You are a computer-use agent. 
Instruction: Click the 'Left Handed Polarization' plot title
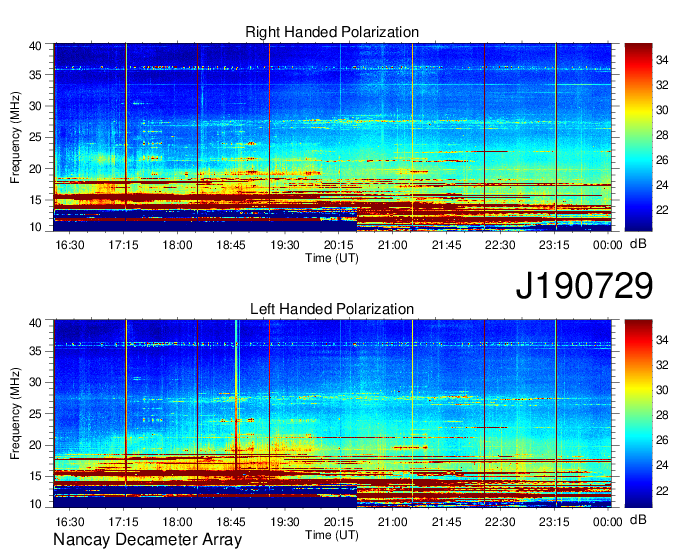pyautogui.click(x=332, y=309)
